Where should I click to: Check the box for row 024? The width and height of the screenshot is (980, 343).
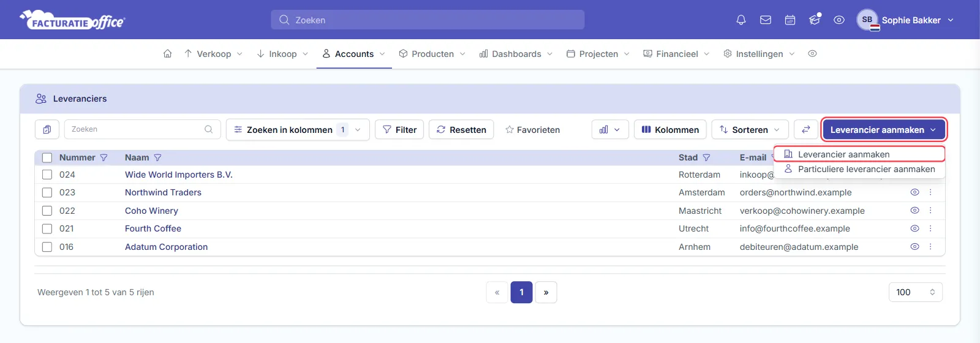[x=47, y=175]
